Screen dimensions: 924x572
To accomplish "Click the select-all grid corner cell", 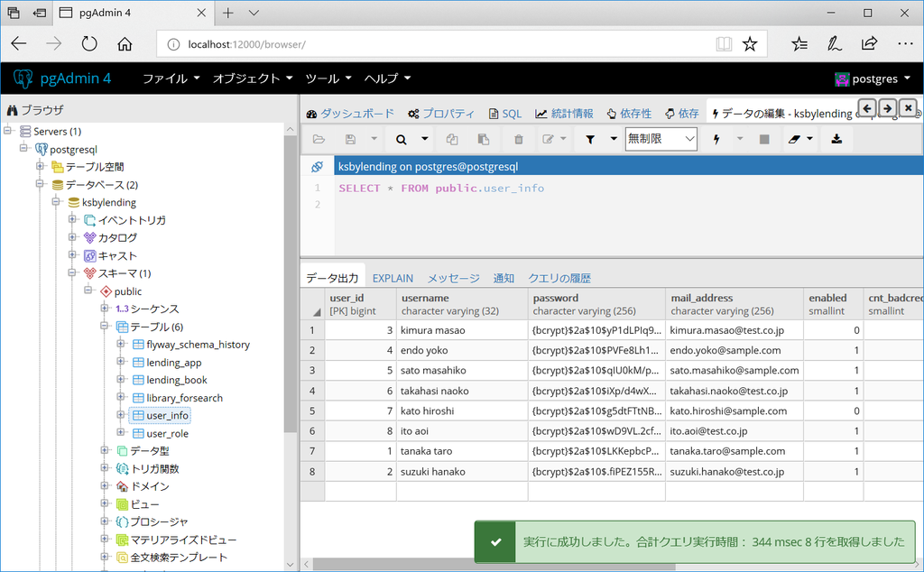I will tap(312, 304).
